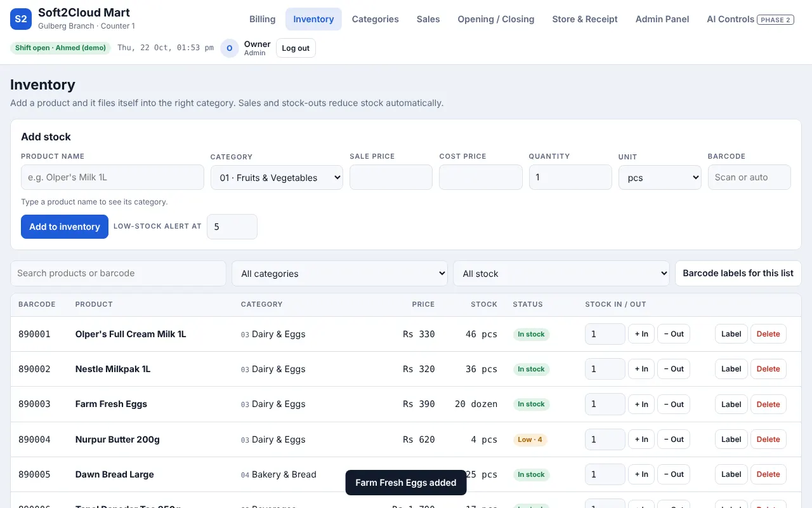
Task: Open the Admin Panel tab
Action: (662, 19)
